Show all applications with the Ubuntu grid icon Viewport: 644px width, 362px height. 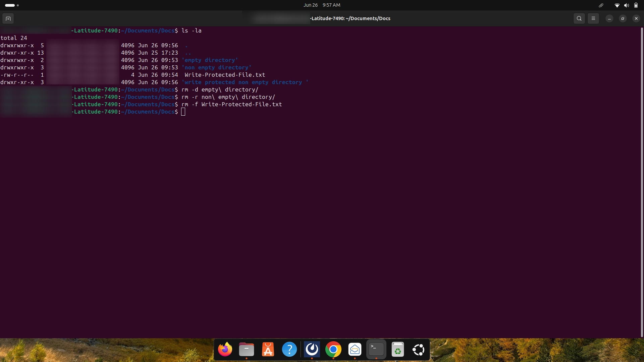click(418, 349)
